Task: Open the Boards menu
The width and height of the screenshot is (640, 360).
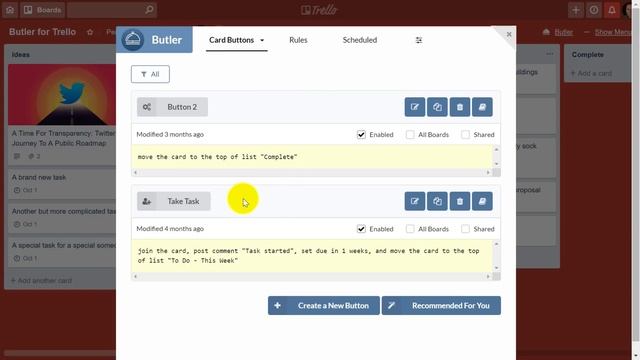Action: tap(42, 10)
